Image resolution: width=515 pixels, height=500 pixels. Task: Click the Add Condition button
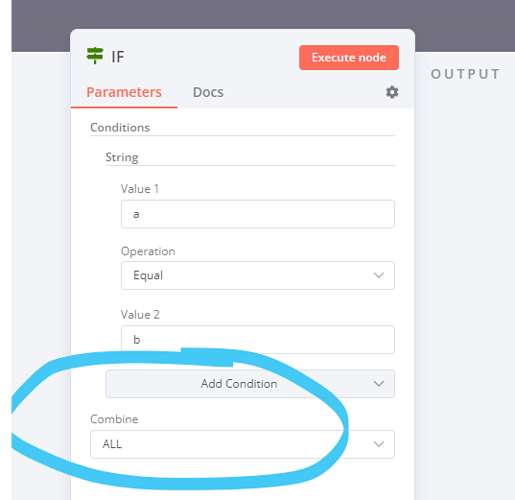point(250,384)
